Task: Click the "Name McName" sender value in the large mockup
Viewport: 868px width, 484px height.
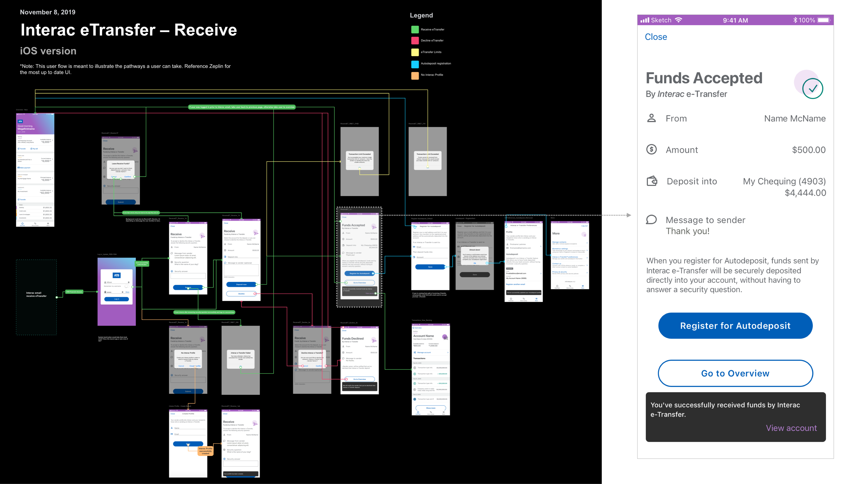Action: (795, 119)
